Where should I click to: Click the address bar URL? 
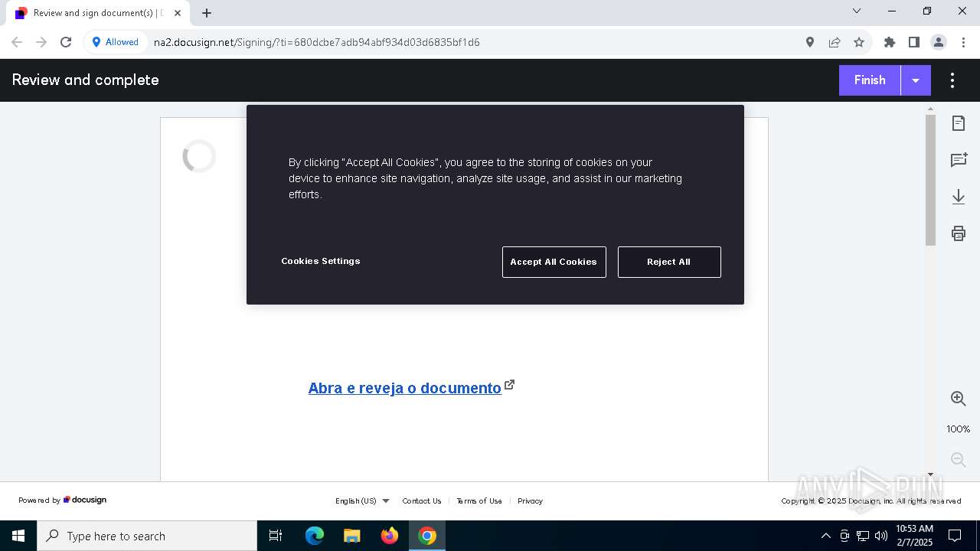(316, 42)
